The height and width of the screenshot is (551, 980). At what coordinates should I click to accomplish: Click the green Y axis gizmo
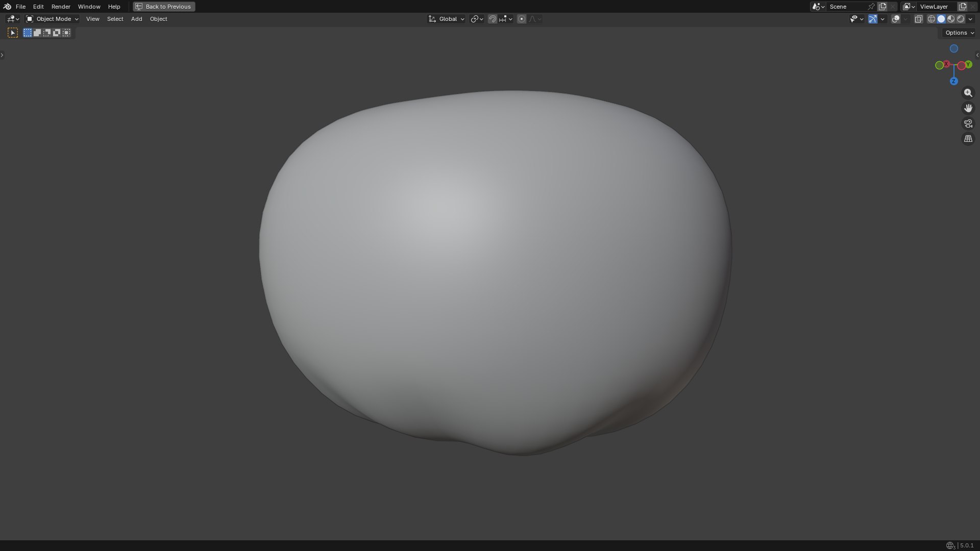coord(968,64)
